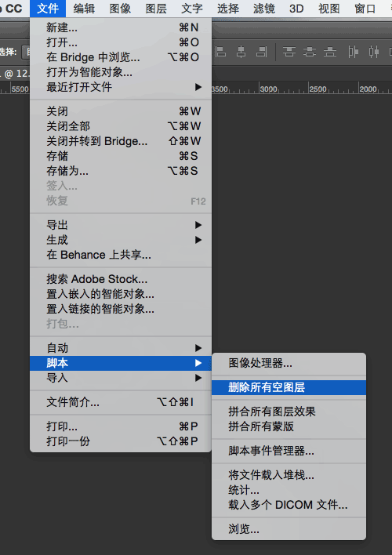Select 载入多个 DICOM 文件...
This screenshot has width=392, height=555.
289,504
